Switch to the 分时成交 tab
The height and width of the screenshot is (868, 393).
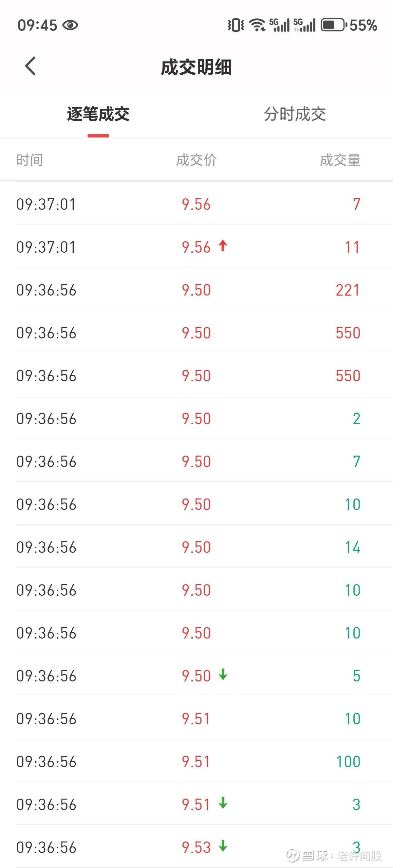[294, 114]
